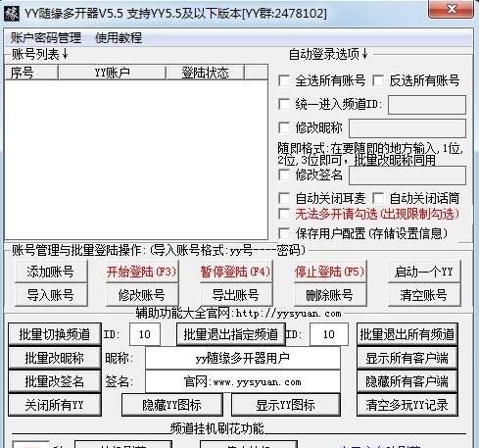Click 关闭所有YY button
Image resolution: width=479 pixels, height=448 pixels.
click(55, 405)
